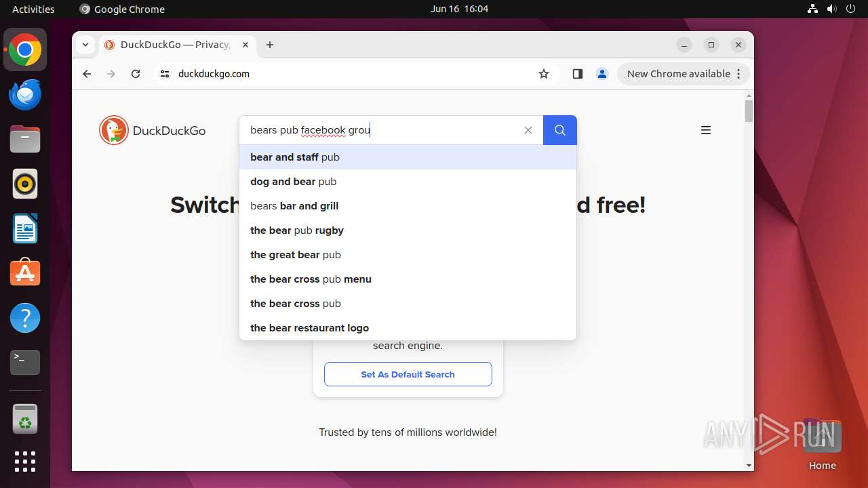Open Home folder desktop icon
This screenshot has height=488, width=868.
(x=822, y=444)
